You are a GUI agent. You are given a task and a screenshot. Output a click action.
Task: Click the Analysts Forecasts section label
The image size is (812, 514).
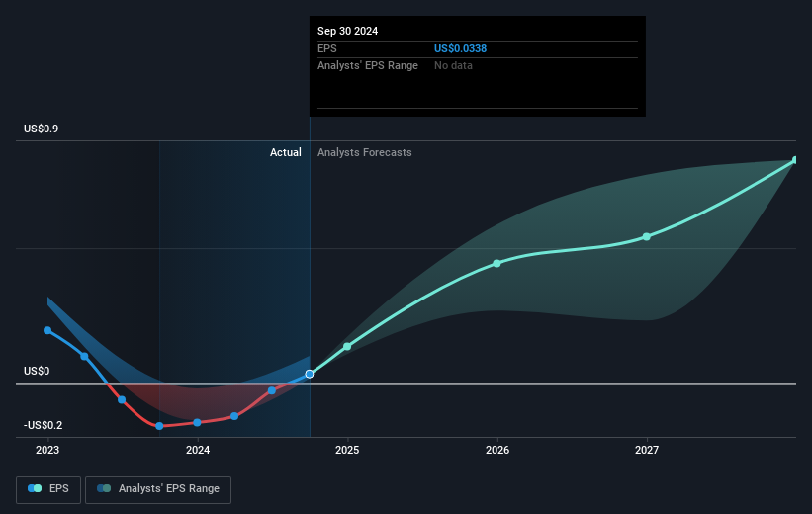pyautogui.click(x=365, y=152)
